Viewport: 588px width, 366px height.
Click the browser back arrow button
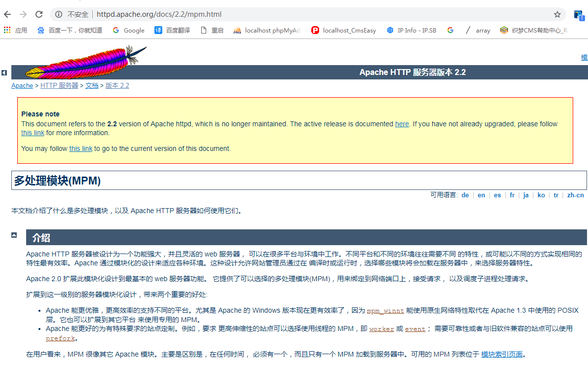(8, 14)
